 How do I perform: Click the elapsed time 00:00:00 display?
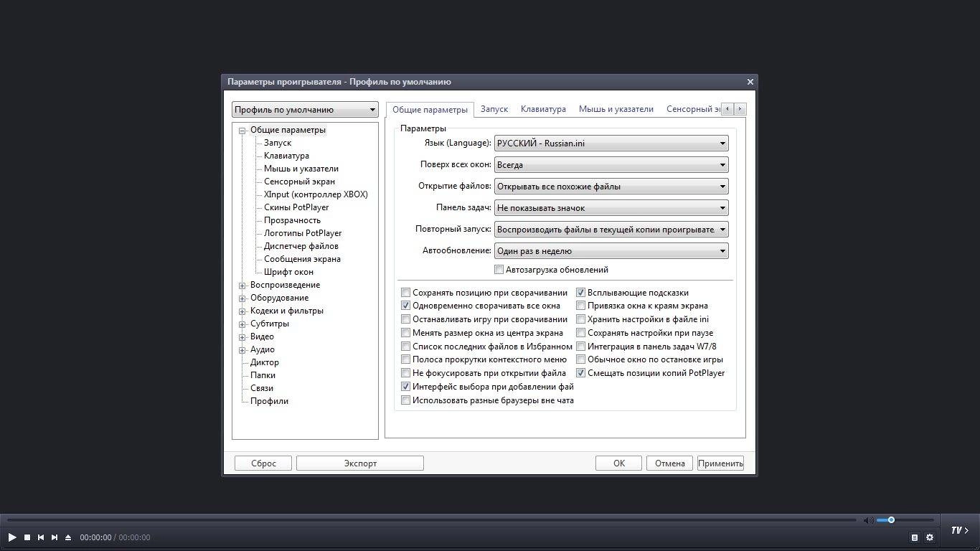[95, 537]
